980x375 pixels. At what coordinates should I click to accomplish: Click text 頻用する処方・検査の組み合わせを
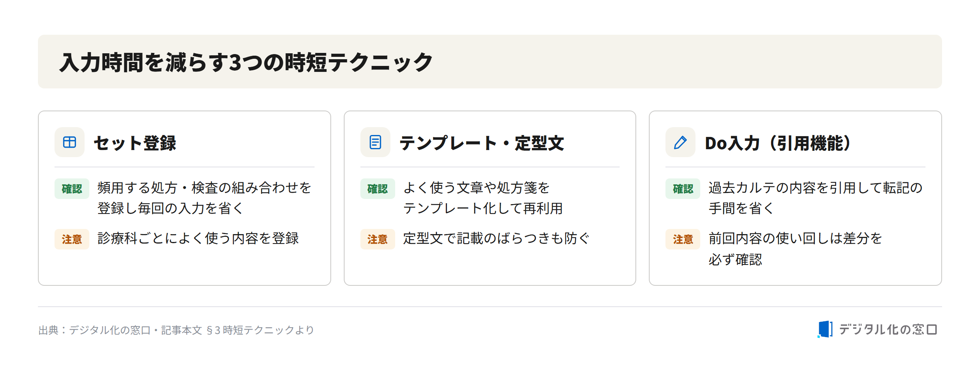click(x=204, y=188)
